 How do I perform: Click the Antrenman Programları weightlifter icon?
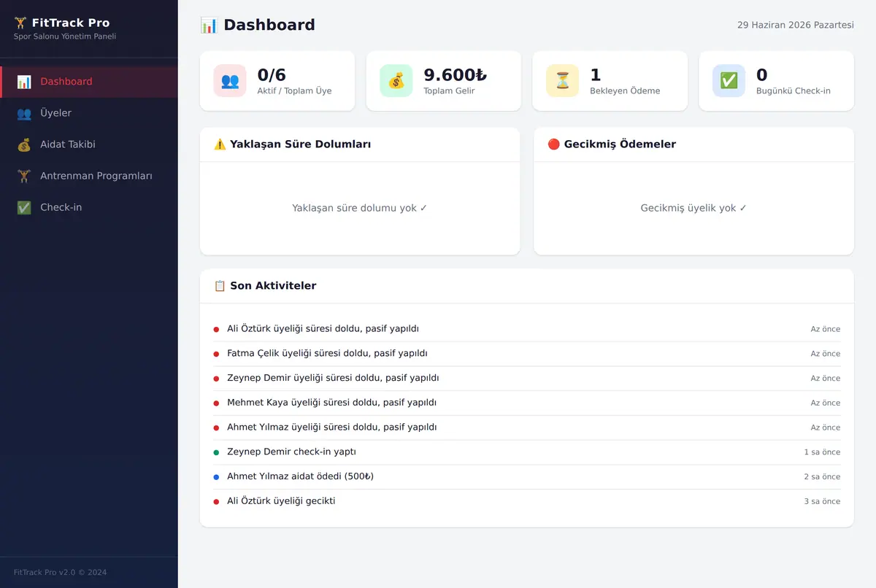click(x=24, y=176)
